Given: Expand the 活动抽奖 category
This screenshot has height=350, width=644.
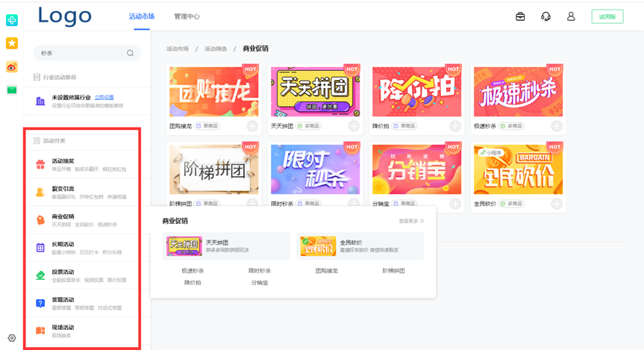Looking at the screenshot, I should point(82,164).
